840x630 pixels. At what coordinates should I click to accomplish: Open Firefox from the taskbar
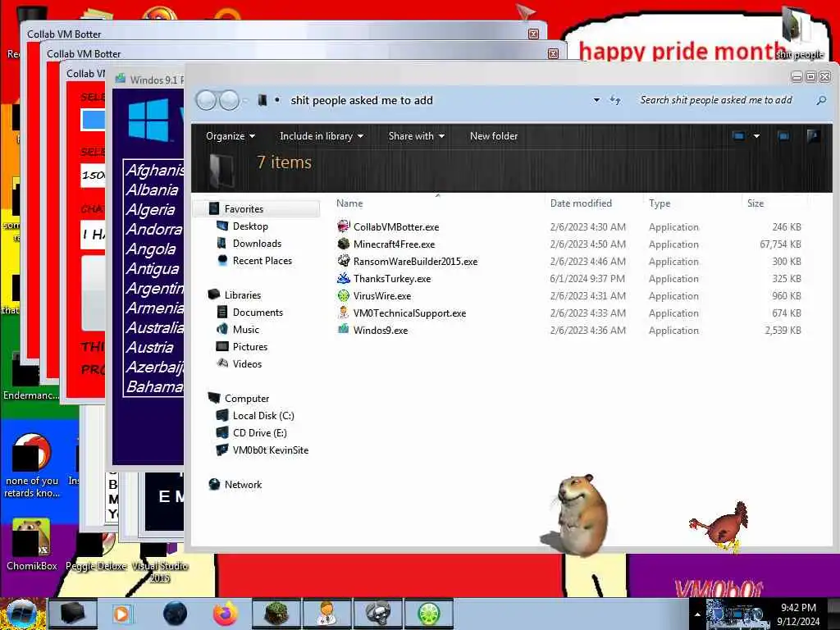[x=226, y=614]
